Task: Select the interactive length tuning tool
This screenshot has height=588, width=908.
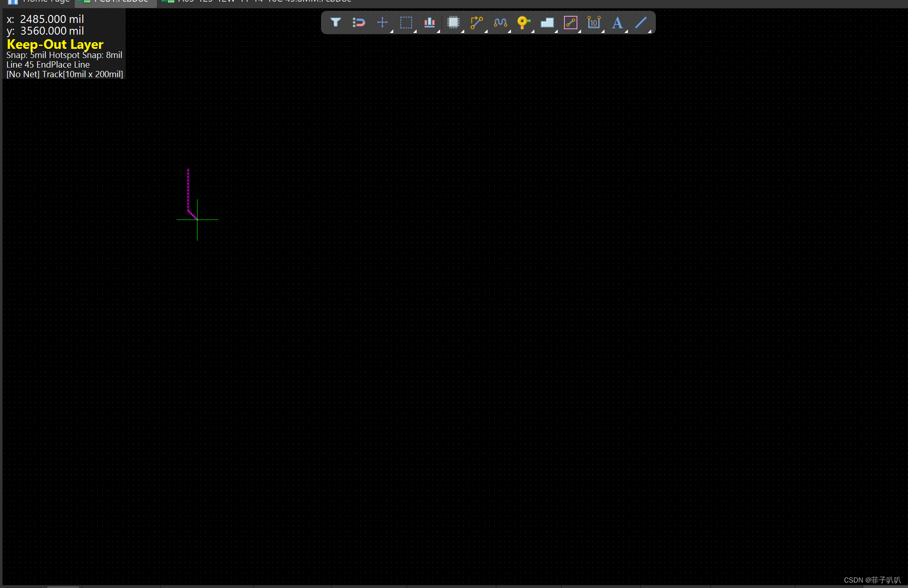Action: tap(500, 22)
